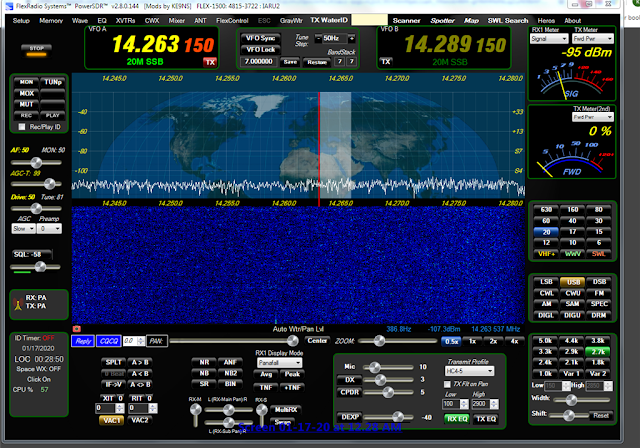This screenshot has width=640, height=448.
Task: Click the VFO A frequency display
Action: [x=162, y=44]
